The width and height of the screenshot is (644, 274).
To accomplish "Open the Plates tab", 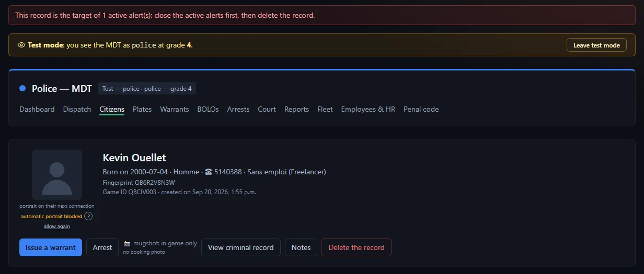I will tap(142, 109).
